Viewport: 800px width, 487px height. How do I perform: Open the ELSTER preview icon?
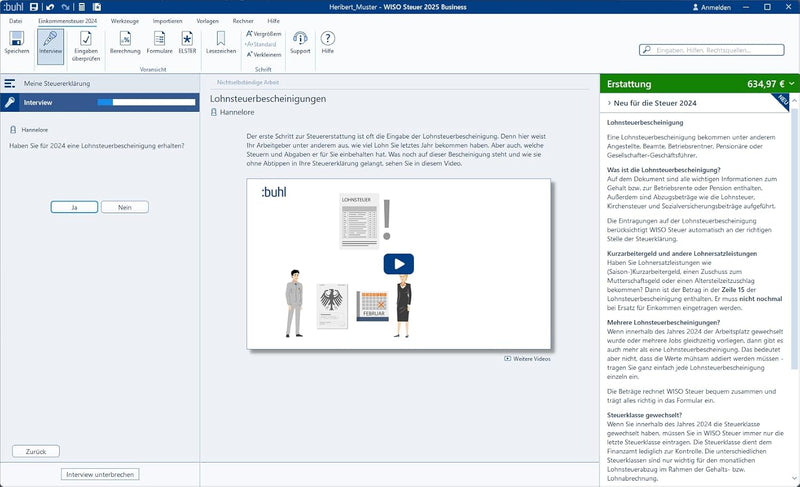187,39
